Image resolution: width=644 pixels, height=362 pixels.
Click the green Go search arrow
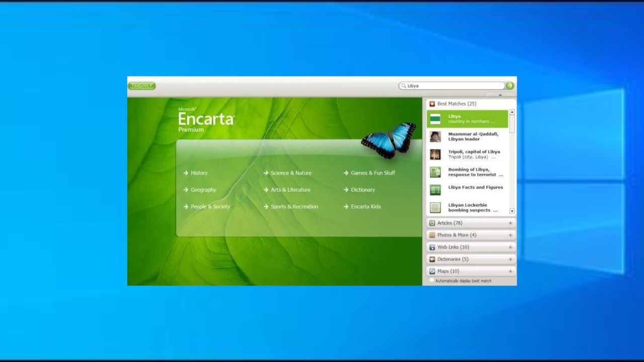(510, 86)
